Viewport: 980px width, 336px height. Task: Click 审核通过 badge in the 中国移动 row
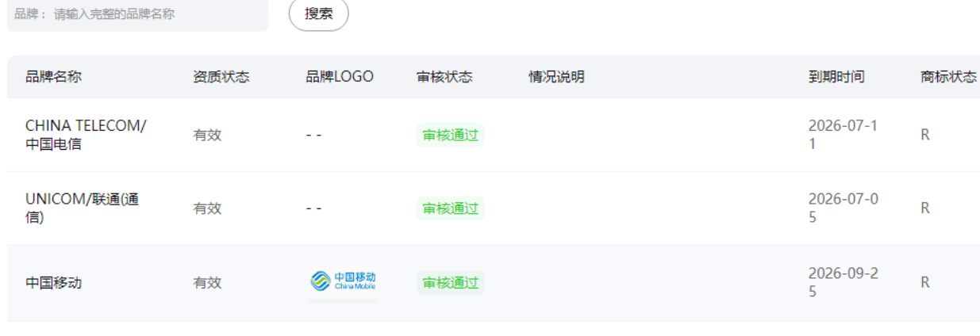[450, 283]
